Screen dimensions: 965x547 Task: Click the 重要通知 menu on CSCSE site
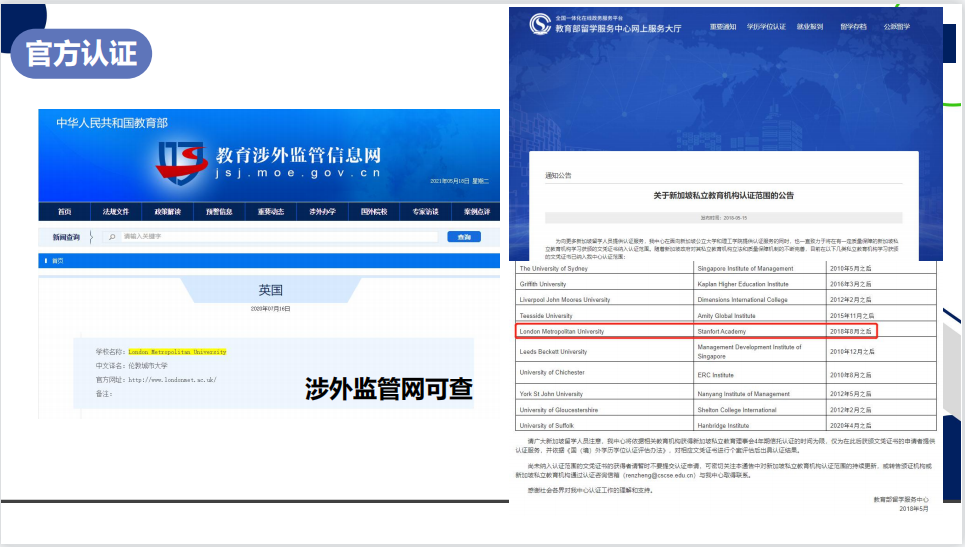pos(723,27)
